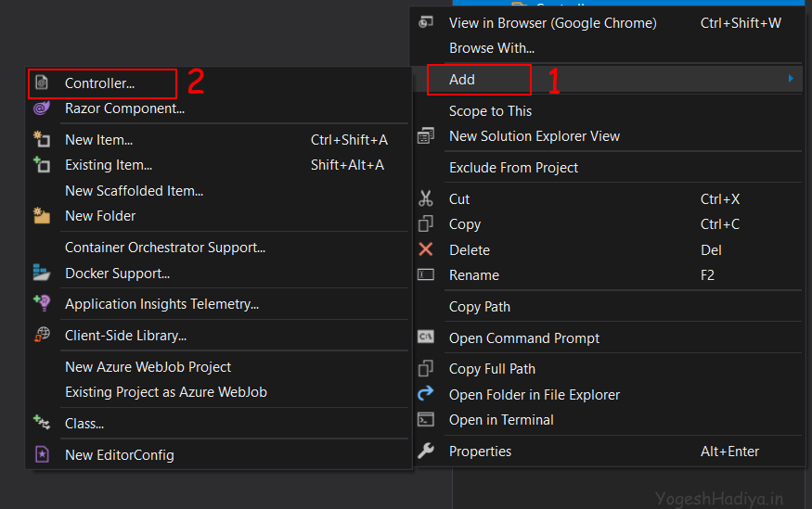The width and height of the screenshot is (812, 509).
Task: Click the Properties wrench icon
Action: click(x=426, y=451)
